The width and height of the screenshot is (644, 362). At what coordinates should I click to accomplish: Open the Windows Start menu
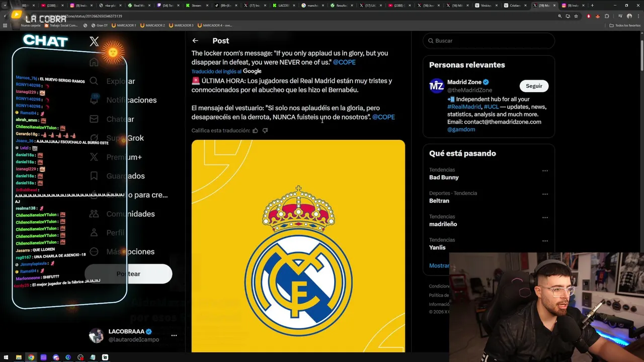[6, 357]
